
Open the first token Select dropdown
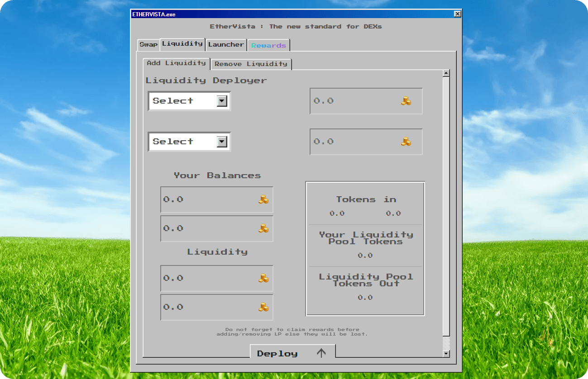pyautogui.click(x=189, y=101)
